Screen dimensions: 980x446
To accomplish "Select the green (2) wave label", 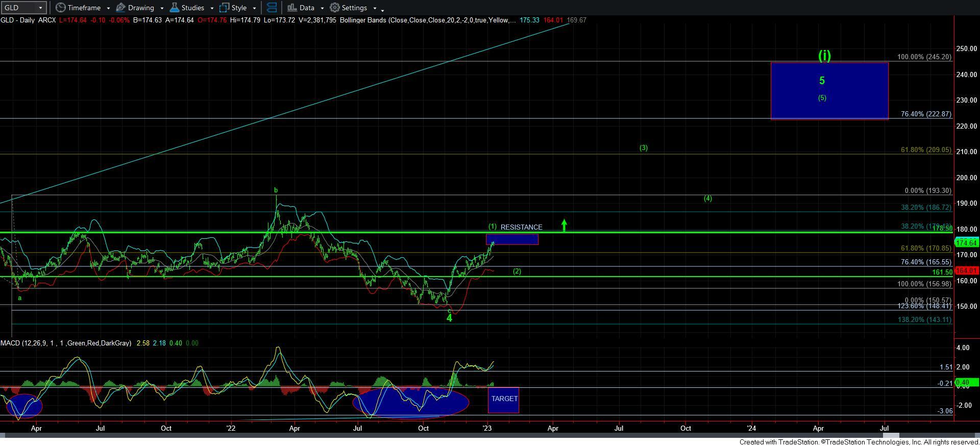I will (517, 271).
